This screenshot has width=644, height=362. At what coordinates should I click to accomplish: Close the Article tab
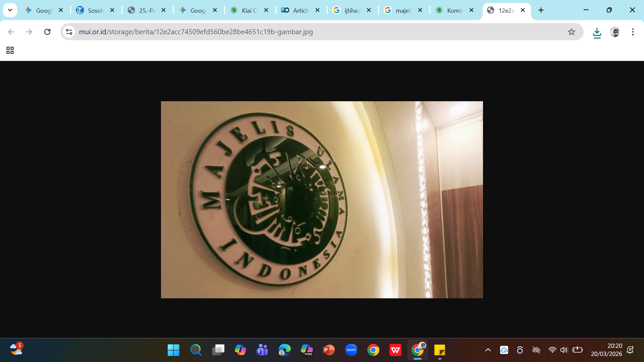pos(318,10)
